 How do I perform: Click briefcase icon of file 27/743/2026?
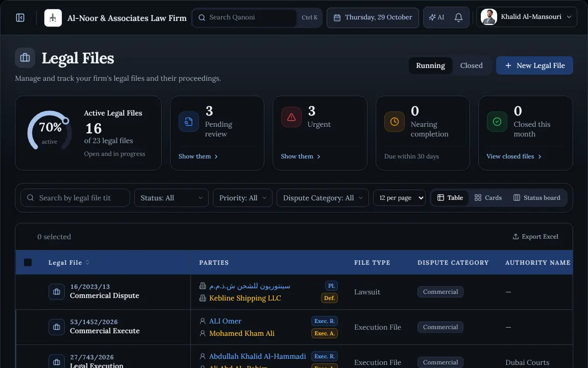[57, 362]
